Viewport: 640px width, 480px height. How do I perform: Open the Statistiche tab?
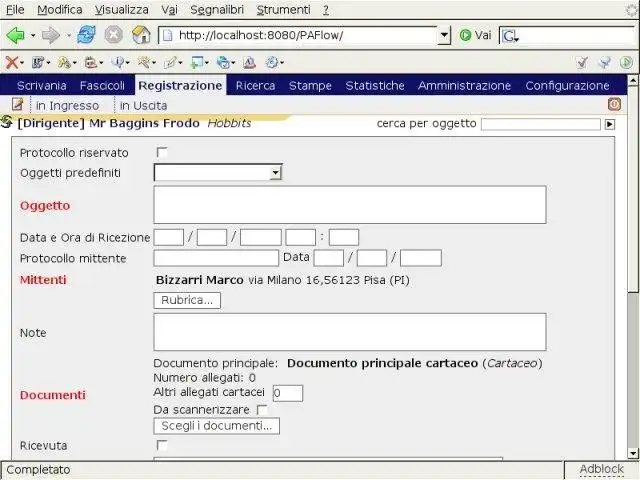coord(375,85)
